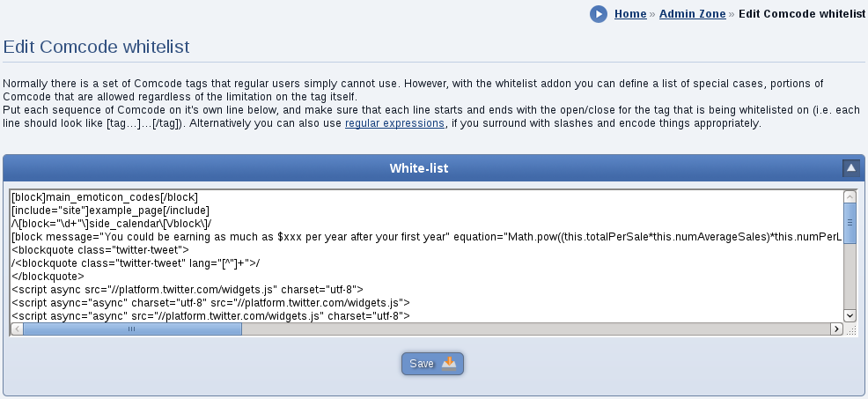Click the Edit Comcode whitelist page heading
The height and width of the screenshot is (399, 868).
click(x=96, y=47)
